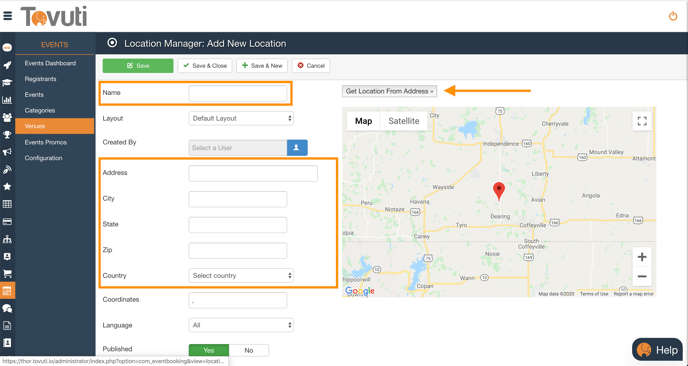Switch to Map view tab
Image resolution: width=688 pixels, height=366 pixels.
363,121
